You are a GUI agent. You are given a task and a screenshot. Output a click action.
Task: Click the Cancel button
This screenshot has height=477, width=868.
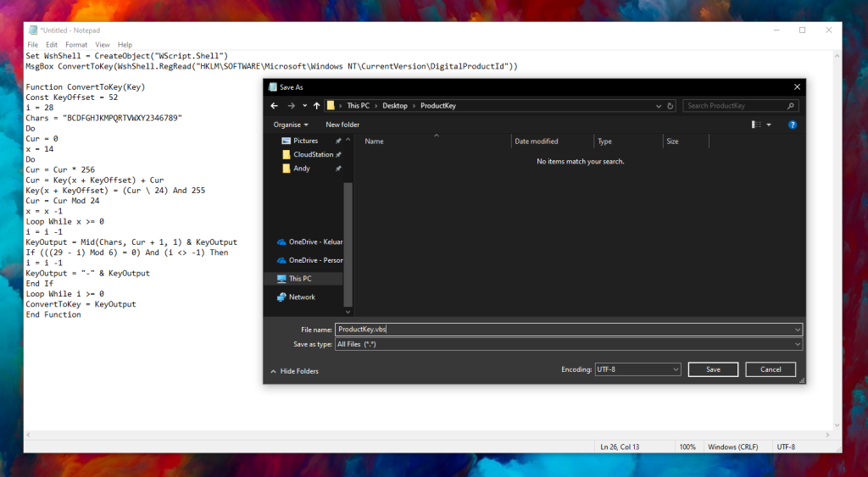771,369
